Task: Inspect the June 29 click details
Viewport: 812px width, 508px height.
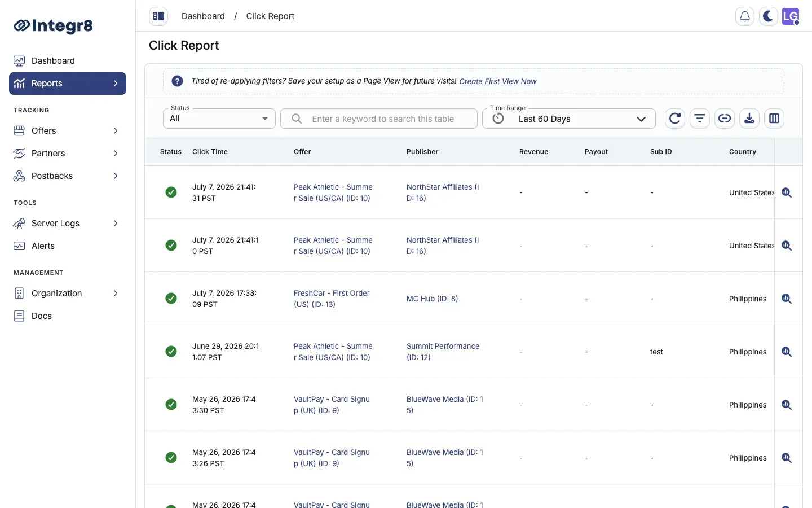Action: (787, 352)
